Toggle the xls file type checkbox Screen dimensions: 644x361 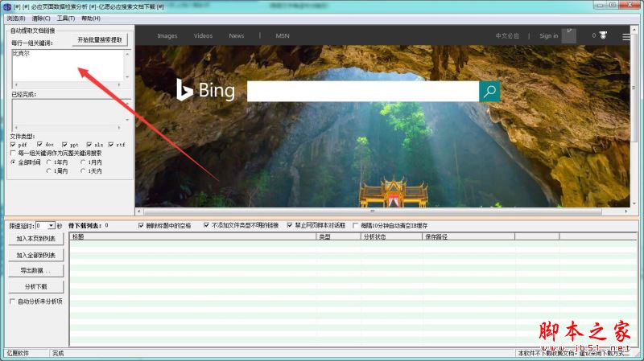pyautogui.click(x=89, y=145)
